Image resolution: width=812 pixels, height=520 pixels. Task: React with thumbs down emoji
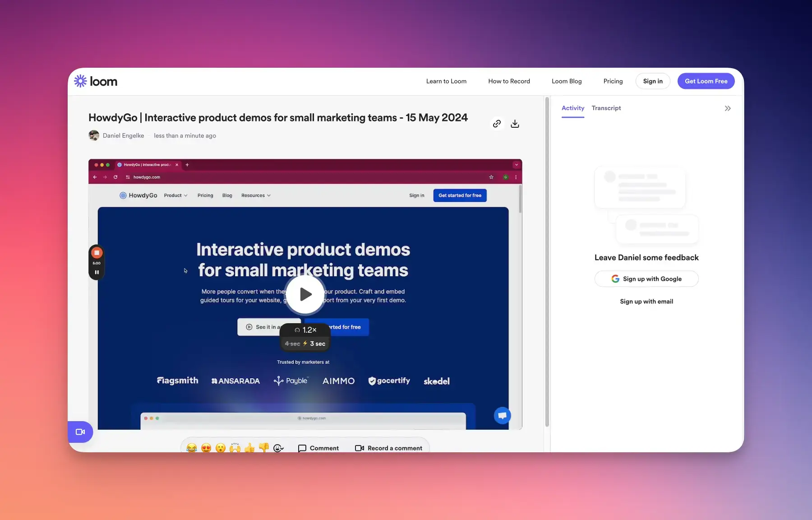click(264, 448)
